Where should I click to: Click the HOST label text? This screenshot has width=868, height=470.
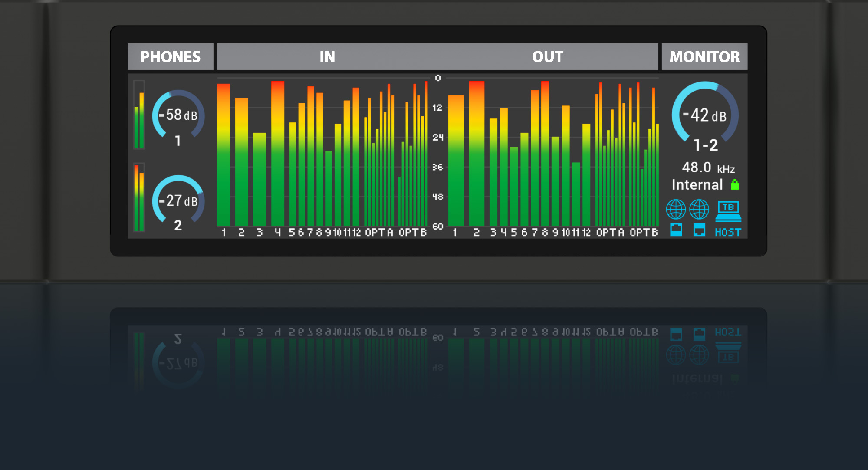pos(728,233)
